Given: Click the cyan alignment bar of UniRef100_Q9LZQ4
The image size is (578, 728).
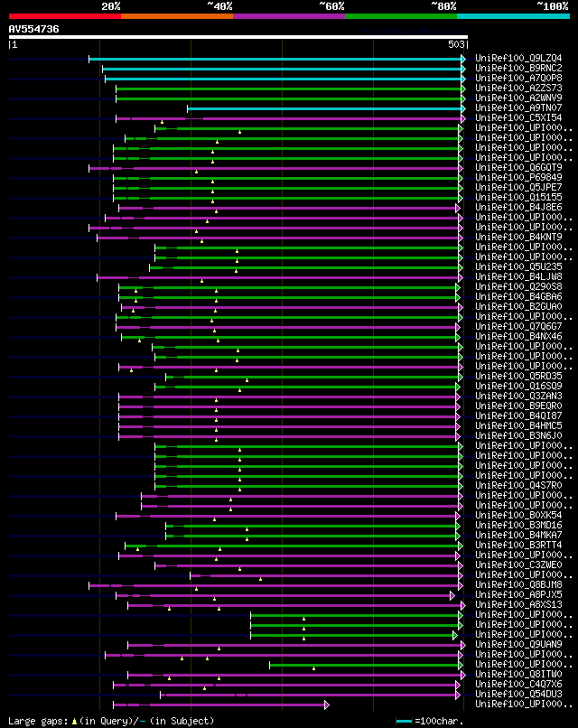Looking at the screenshot, I should 277,59.
